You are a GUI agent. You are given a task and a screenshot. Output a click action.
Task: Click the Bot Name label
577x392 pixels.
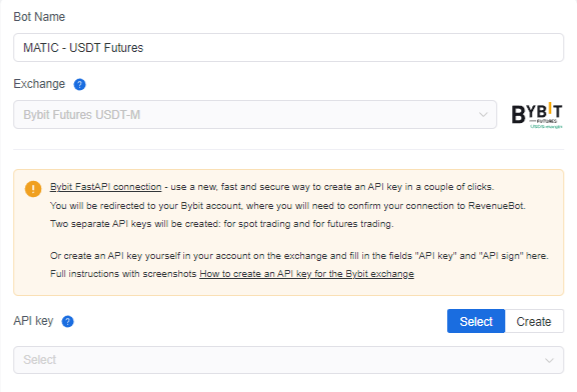pos(39,17)
